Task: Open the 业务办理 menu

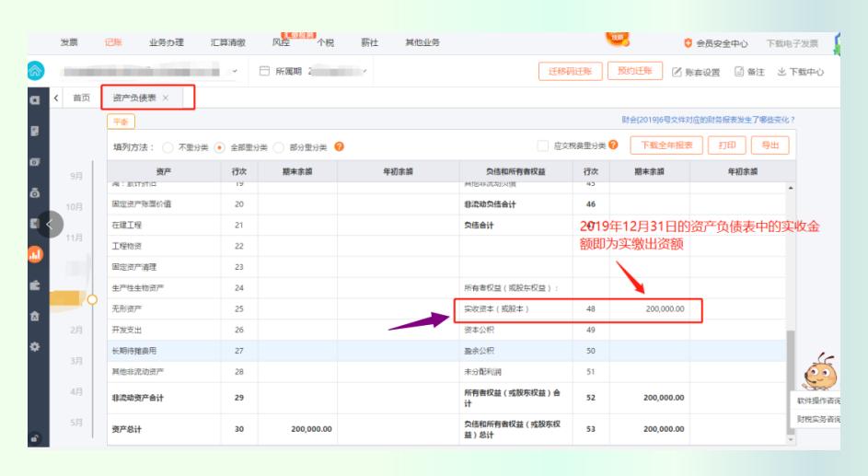Action: (166, 42)
